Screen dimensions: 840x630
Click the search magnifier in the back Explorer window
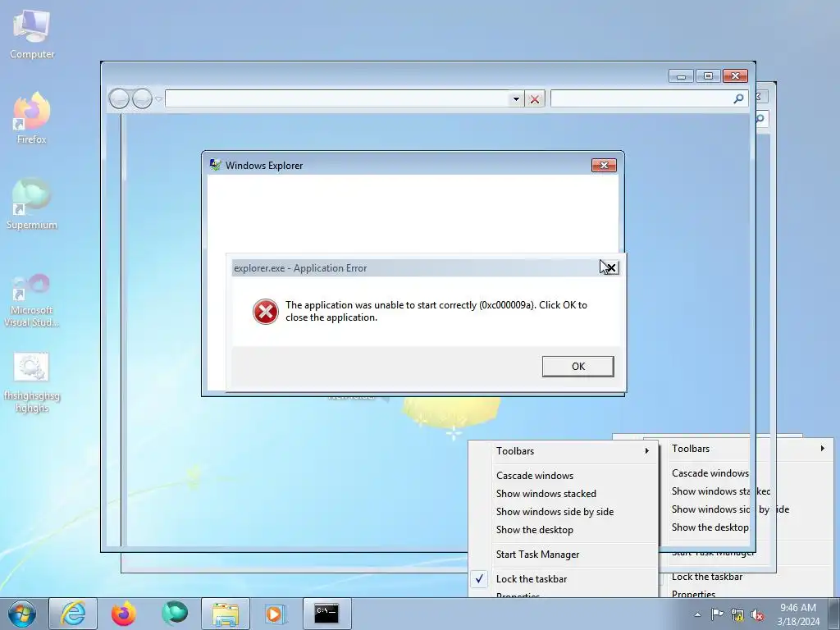pos(760,118)
